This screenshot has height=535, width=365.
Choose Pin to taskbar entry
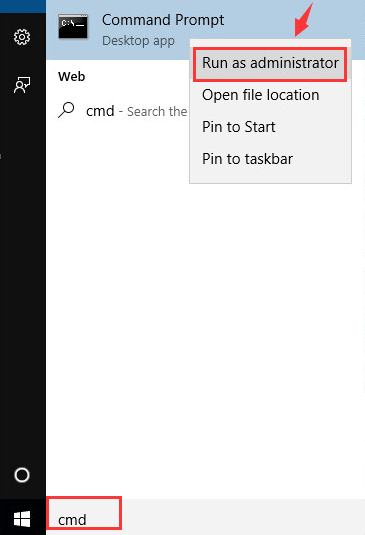(248, 159)
